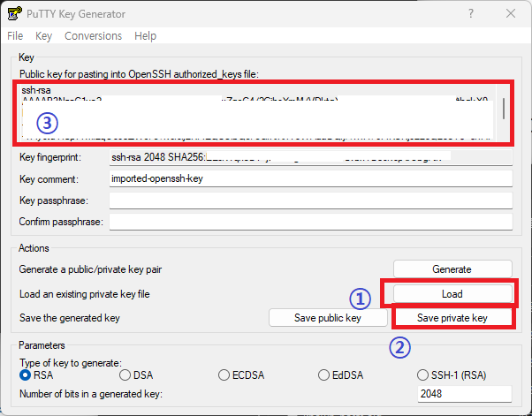This screenshot has width=532, height=416.
Task: Click the number of bits field
Action: pos(465,394)
